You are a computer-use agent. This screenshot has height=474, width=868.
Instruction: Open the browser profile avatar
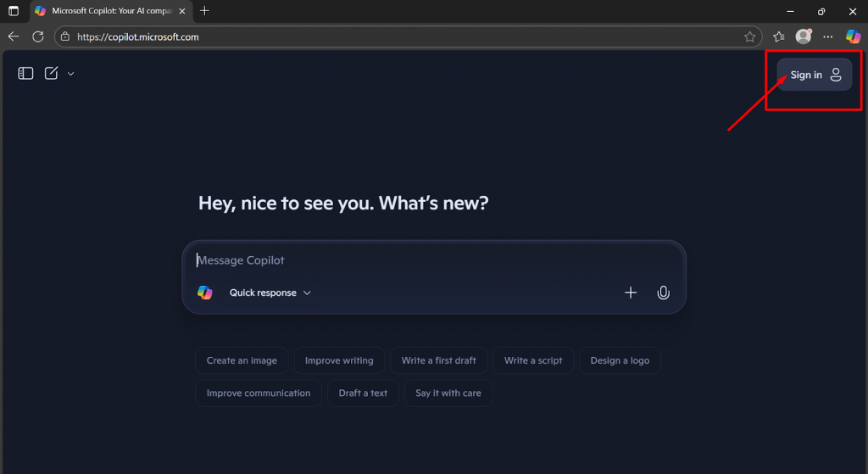click(804, 36)
